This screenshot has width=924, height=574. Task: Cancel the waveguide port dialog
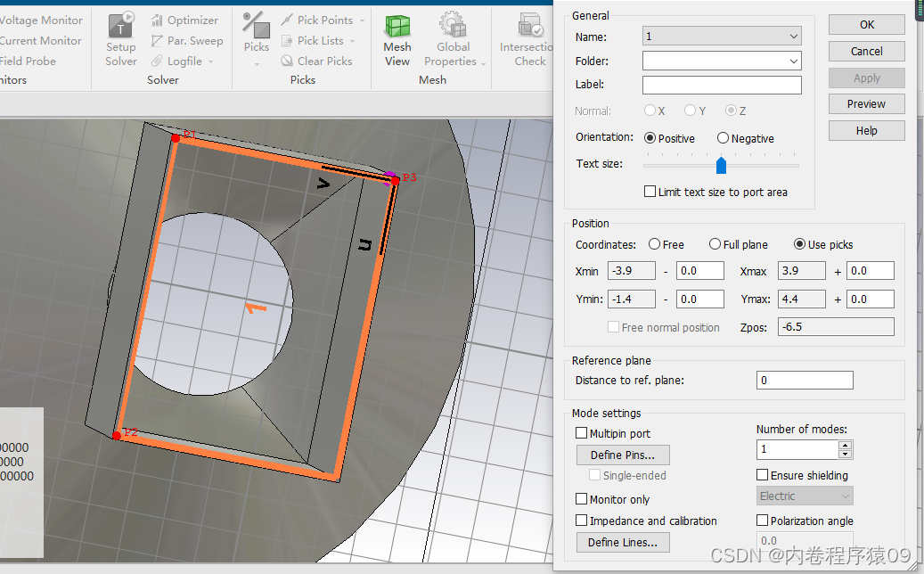(866, 52)
